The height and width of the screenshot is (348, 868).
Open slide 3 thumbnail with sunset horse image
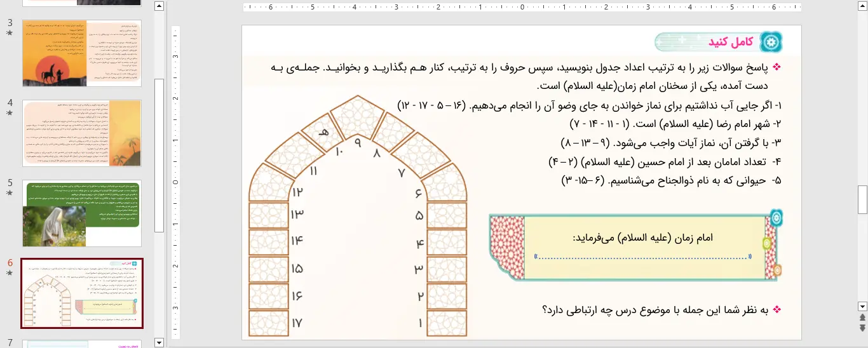point(82,53)
